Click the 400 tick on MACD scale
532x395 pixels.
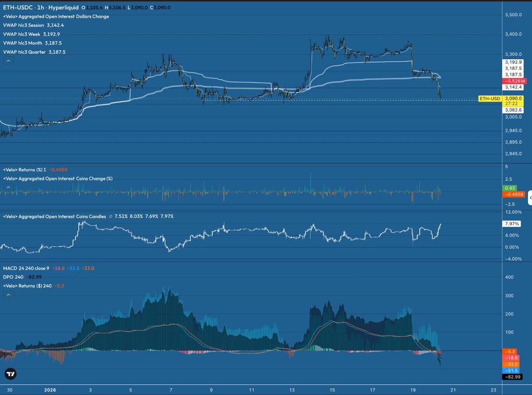510,277
